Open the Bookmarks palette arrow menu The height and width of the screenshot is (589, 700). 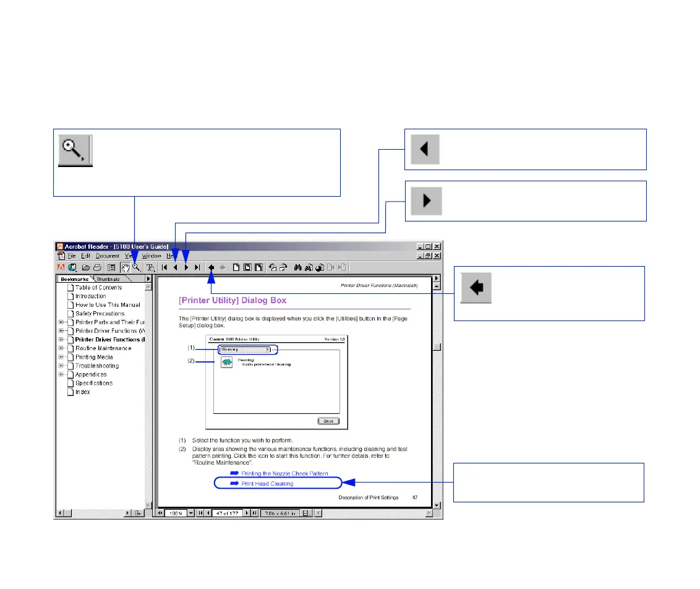click(x=148, y=278)
